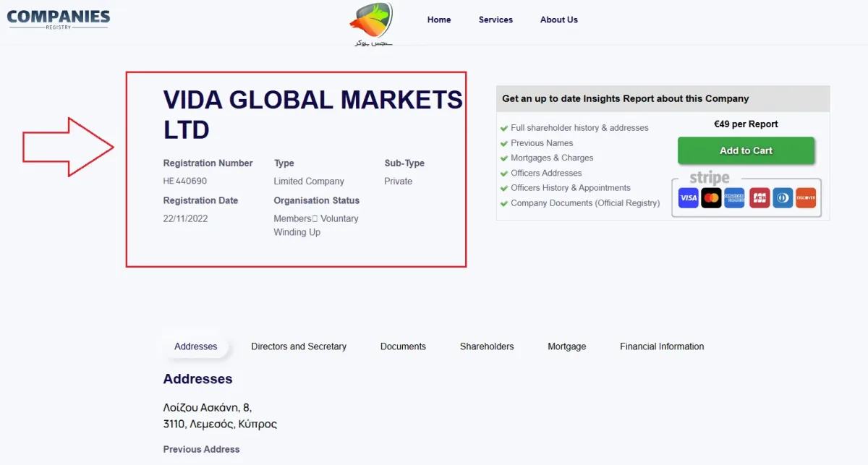The height and width of the screenshot is (465, 868).
Task: Open the Financial Information tab
Action: coord(662,346)
